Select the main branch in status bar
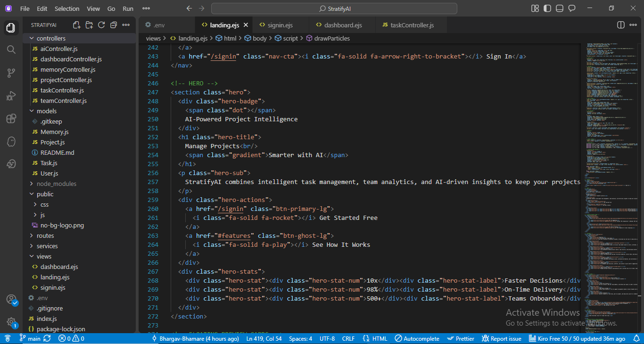The height and width of the screenshot is (344, 644). click(x=30, y=338)
